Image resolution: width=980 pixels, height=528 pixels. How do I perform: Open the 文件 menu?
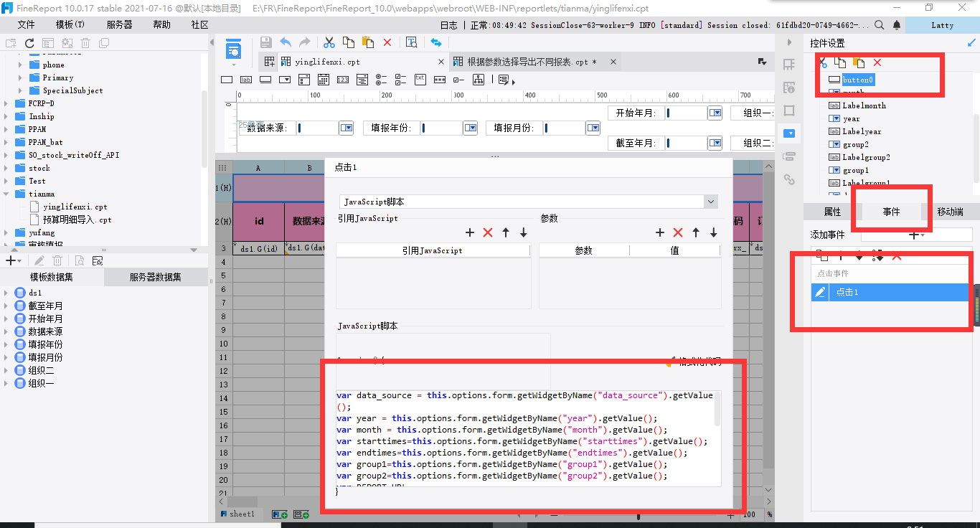26,24
